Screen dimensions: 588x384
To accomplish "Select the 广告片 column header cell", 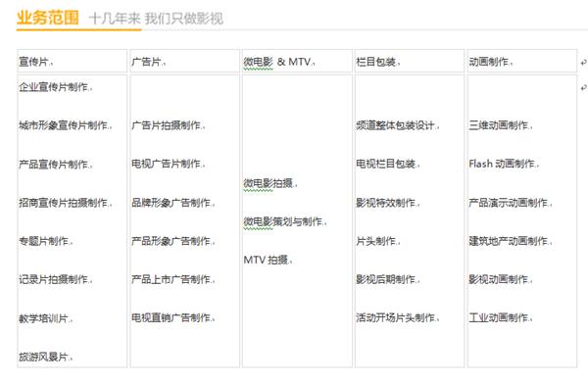I will [184, 61].
